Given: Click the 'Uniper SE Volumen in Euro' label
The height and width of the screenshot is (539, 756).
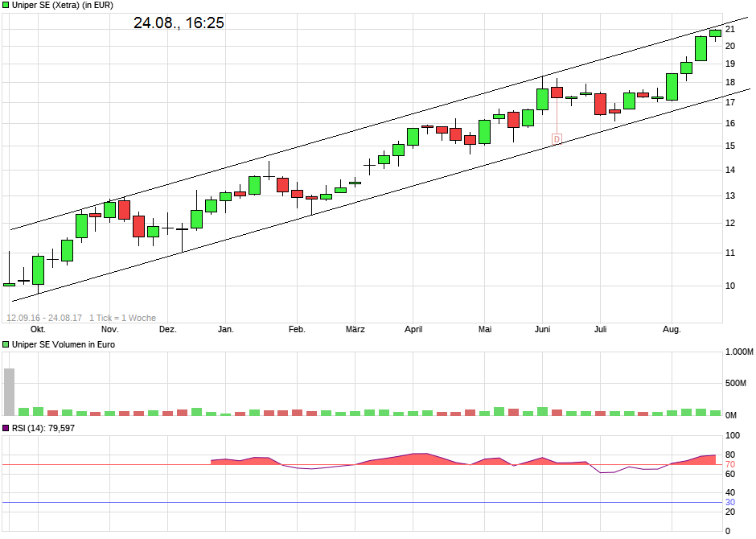Looking at the screenshot, I should (x=64, y=344).
